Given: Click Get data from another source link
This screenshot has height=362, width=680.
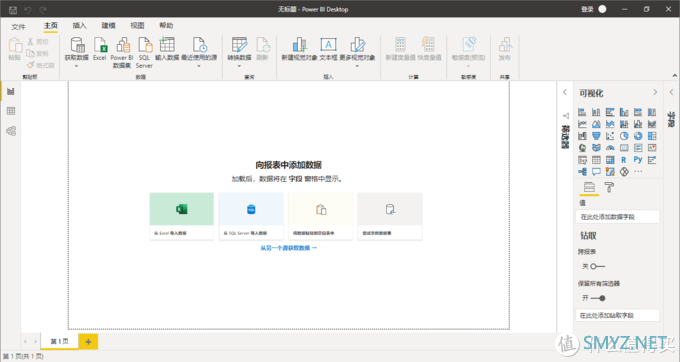Looking at the screenshot, I should click(288, 248).
